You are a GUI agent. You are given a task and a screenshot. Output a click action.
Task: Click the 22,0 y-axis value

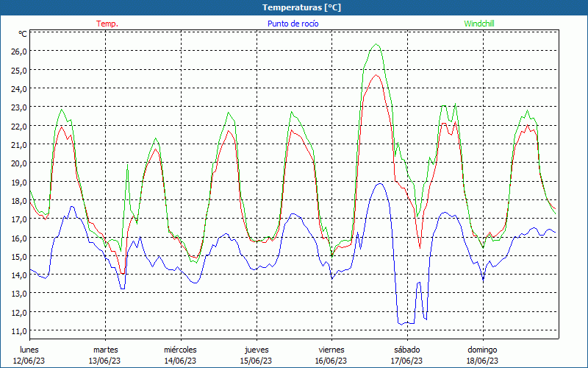(x=19, y=126)
